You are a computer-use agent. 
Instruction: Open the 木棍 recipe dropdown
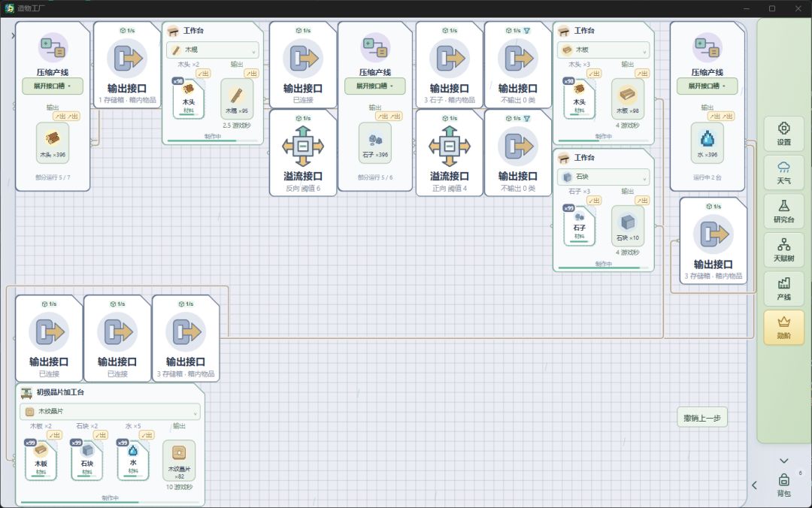coord(213,50)
